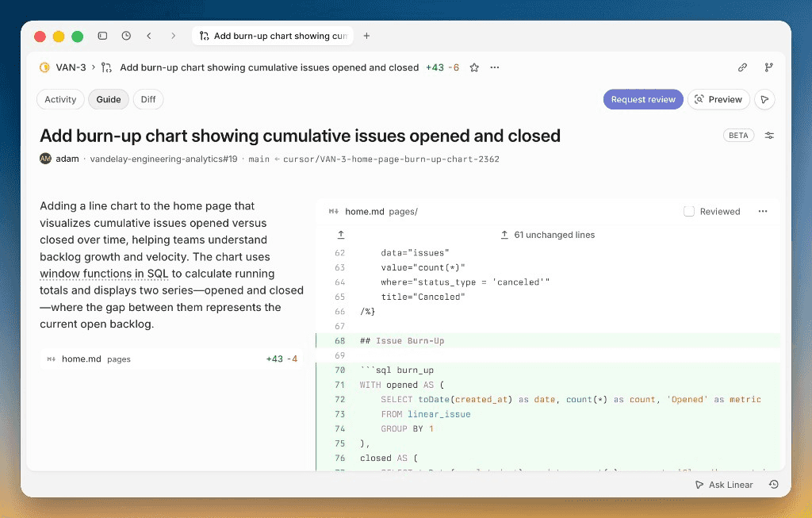Click the main branch label
This screenshot has height=518, width=812.
(x=259, y=159)
